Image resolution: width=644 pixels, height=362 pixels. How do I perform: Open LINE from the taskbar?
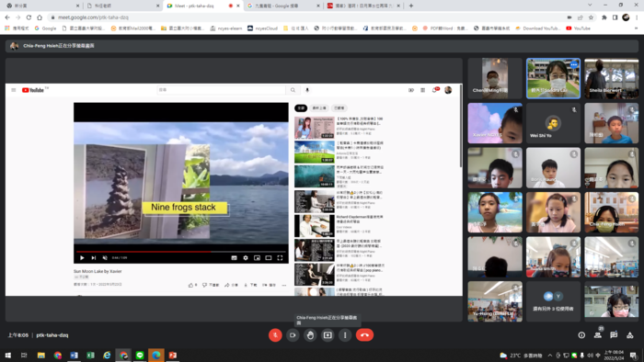pyautogui.click(x=140, y=355)
